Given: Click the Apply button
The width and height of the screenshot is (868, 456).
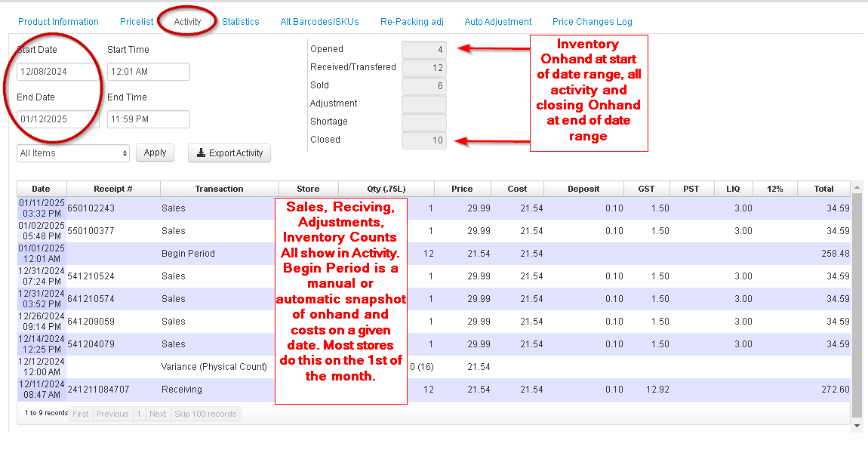Looking at the screenshot, I should pos(155,153).
